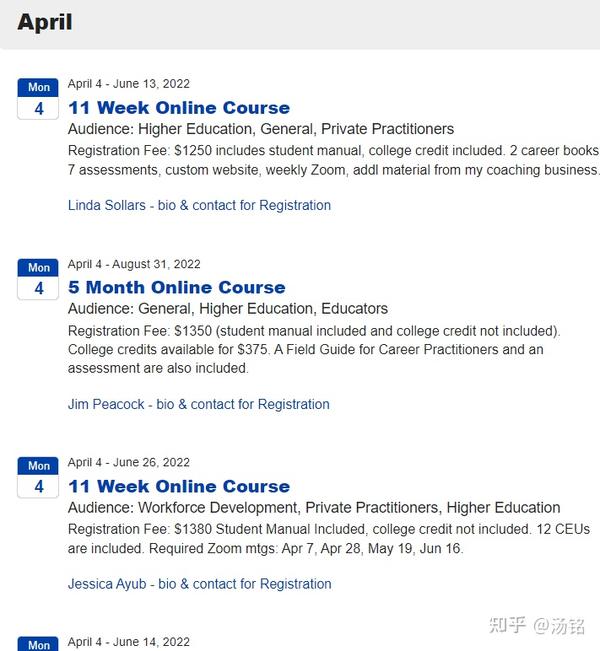Click the Mon calendar icon for June 14 course
Screen dimensions: 600x651
coord(38,643)
